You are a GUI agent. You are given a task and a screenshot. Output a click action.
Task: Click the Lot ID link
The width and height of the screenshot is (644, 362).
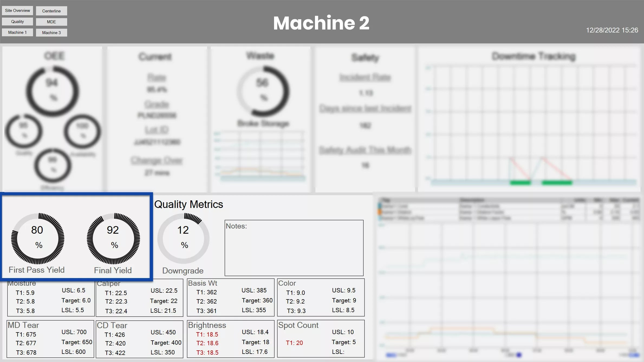tap(156, 129)
